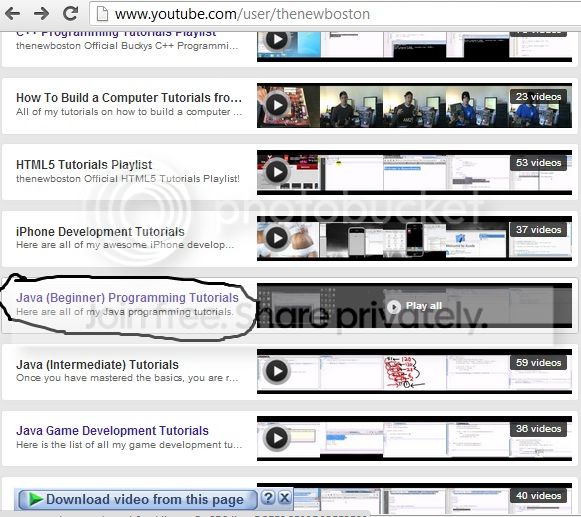Click the page icon in the address bar
Screen dimensions: 581x517
(102, 14)
